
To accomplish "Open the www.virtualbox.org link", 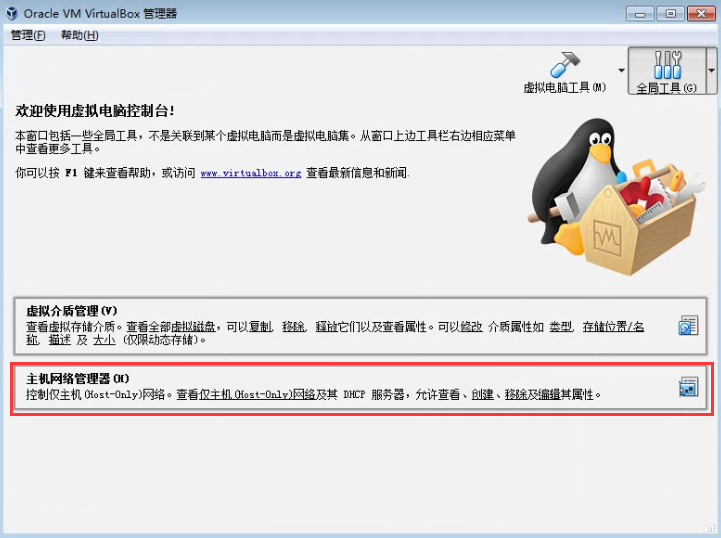I will coord(251,173).
